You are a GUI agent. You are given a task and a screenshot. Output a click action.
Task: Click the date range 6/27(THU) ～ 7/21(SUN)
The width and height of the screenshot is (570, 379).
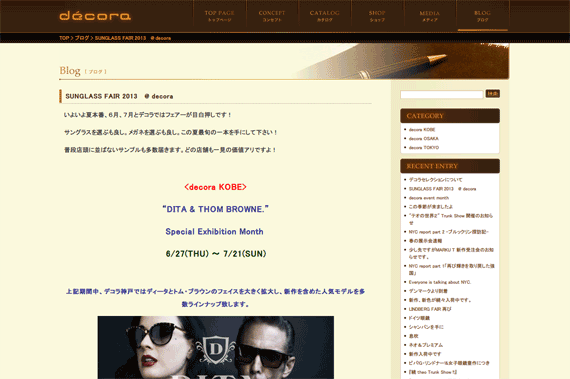216,254
